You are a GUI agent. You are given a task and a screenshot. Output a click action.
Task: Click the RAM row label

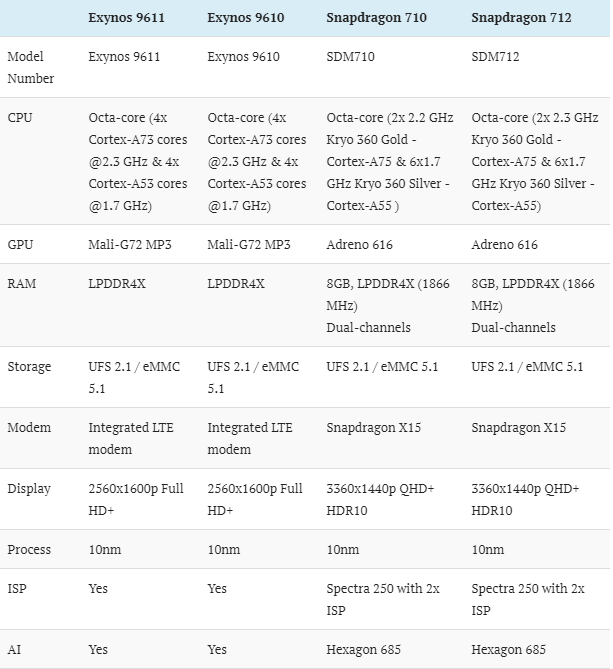pyautogui.click(x=22, y=284)
